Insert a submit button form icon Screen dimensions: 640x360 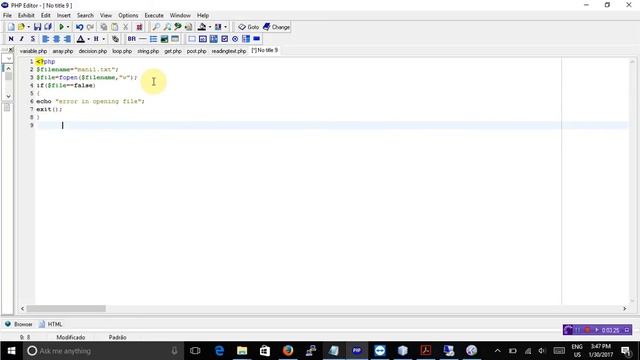tap(256, 39)
